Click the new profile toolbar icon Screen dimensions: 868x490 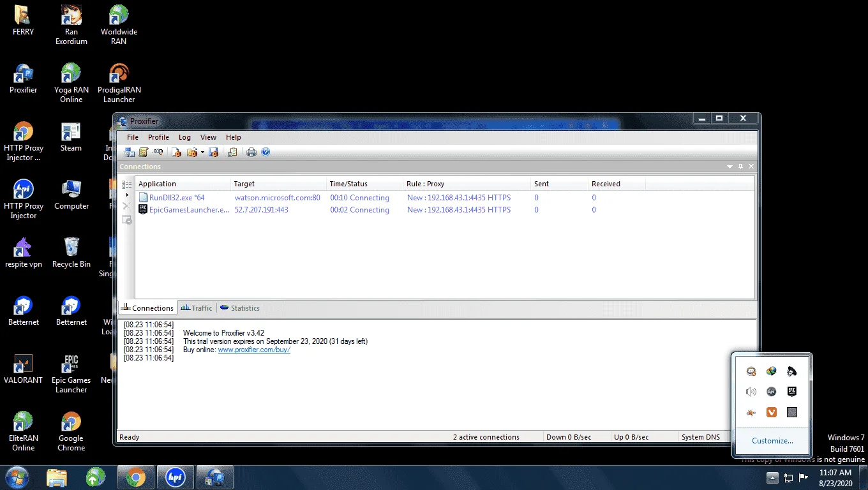(x=177, y=152)
